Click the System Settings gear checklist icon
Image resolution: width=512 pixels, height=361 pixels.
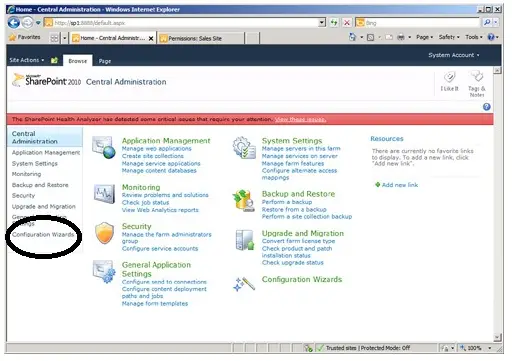pos(244,148)
